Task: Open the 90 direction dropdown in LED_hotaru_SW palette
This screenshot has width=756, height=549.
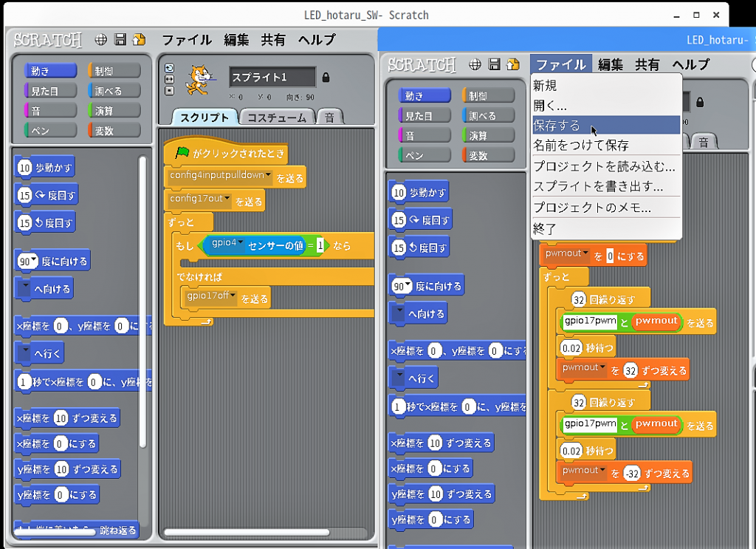Action: coord(34,260)
